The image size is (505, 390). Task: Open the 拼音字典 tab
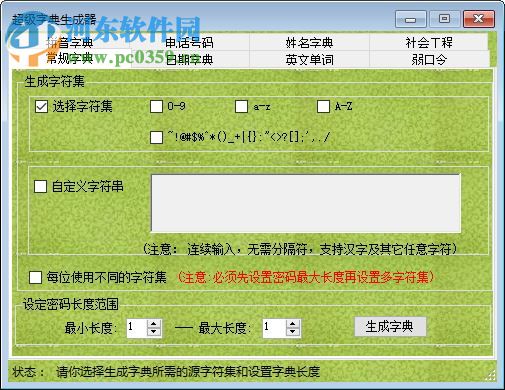coord(70,43)
